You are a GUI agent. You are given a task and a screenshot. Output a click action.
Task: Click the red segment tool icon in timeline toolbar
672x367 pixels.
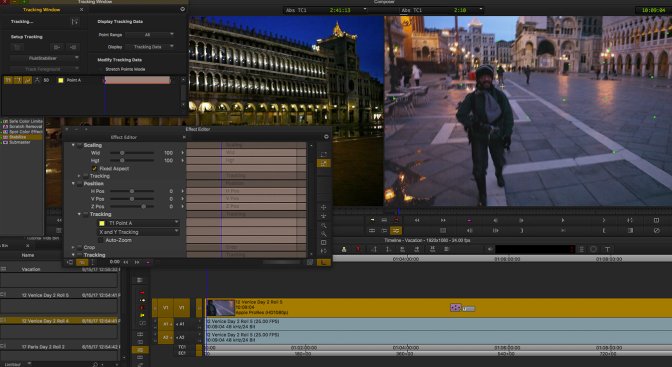point(358,249)
